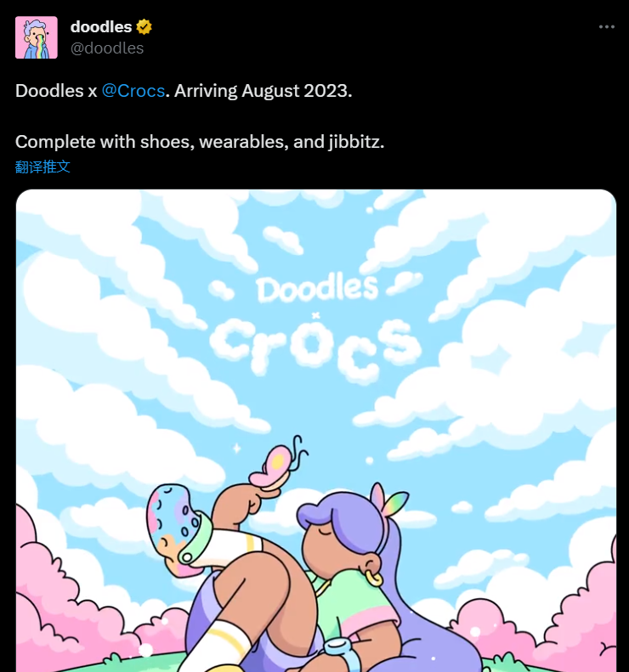Follow the @Crocs mention link

point(133,91)
